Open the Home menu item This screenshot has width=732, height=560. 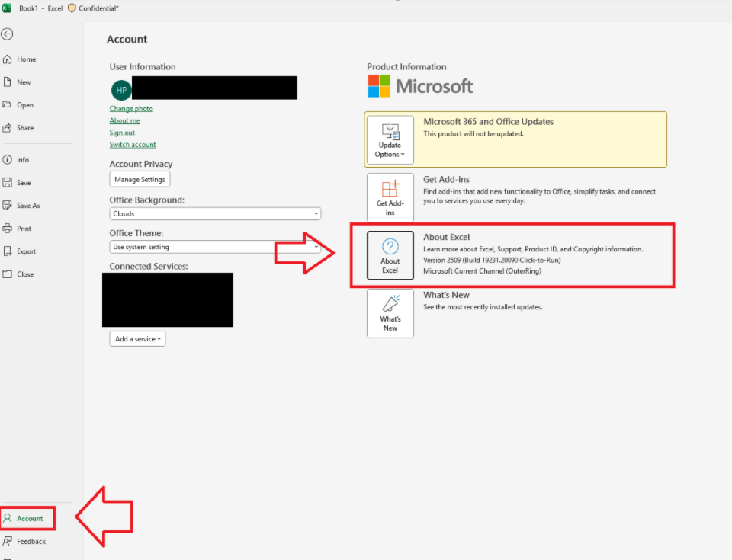[x=26, y=59]
